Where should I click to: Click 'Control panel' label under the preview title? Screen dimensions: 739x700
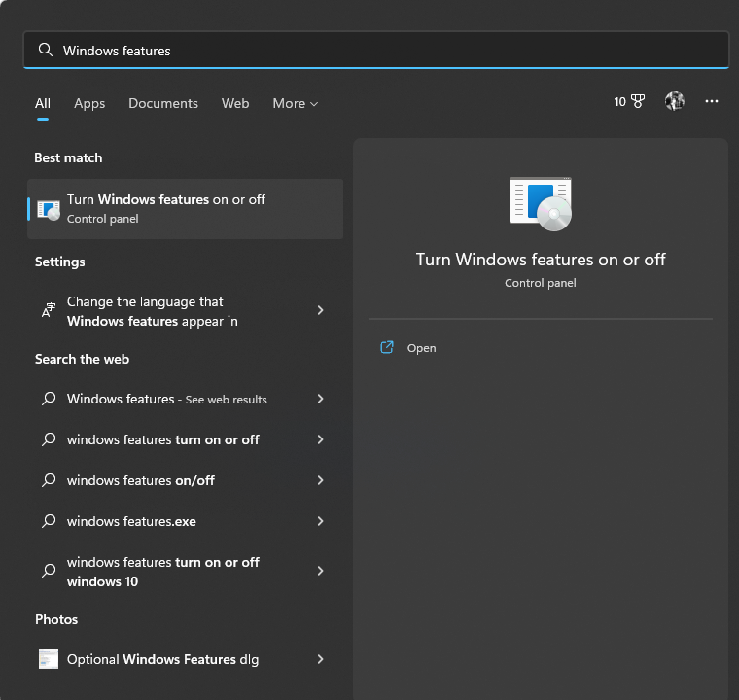pyautogui.click(x=541, y=283)
